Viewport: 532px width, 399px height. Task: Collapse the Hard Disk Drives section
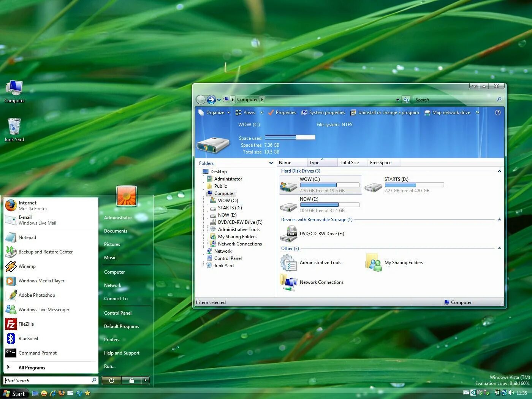(499, 171)
